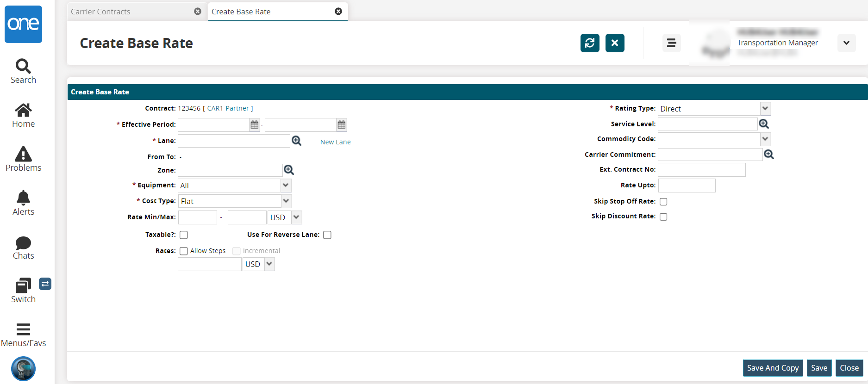Open the hamburger actions menu
The width and height of the screenshot is (868, 384).
pyautogui.click(x=671, y=43)
